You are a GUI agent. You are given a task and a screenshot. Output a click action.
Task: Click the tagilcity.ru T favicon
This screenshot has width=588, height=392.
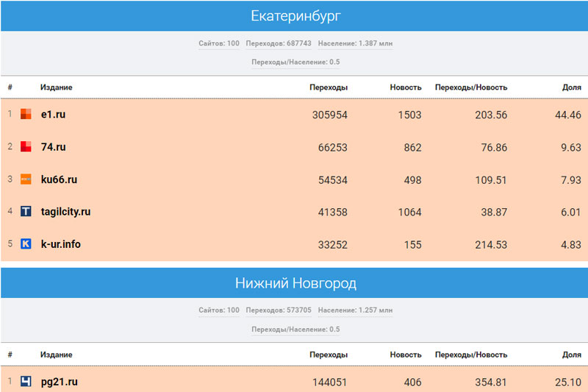click(26, 212)
